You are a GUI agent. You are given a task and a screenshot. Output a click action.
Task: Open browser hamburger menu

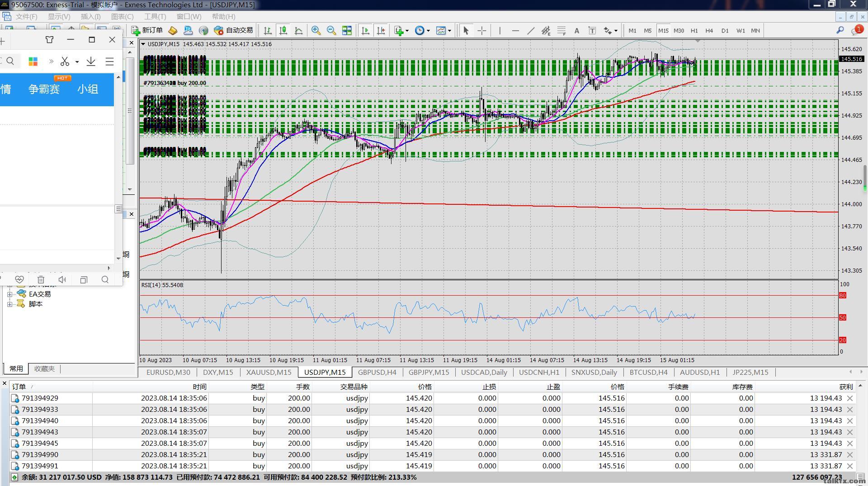tap(109, 61)
